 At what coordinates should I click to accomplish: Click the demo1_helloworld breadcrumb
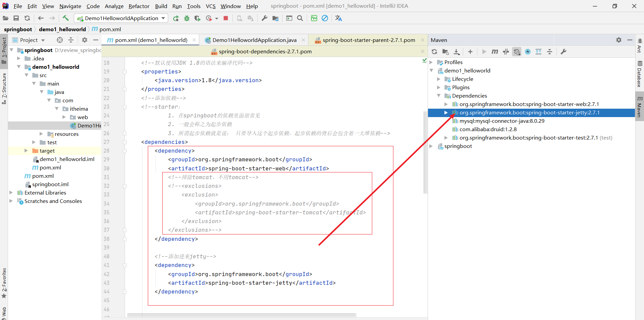pos(62,29)
